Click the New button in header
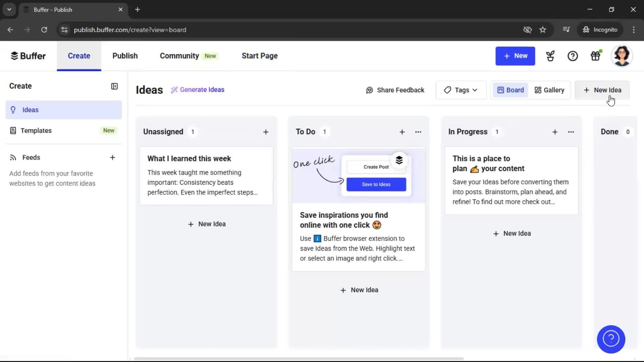This screenshot has height=362, width=644. coord(515,56)
